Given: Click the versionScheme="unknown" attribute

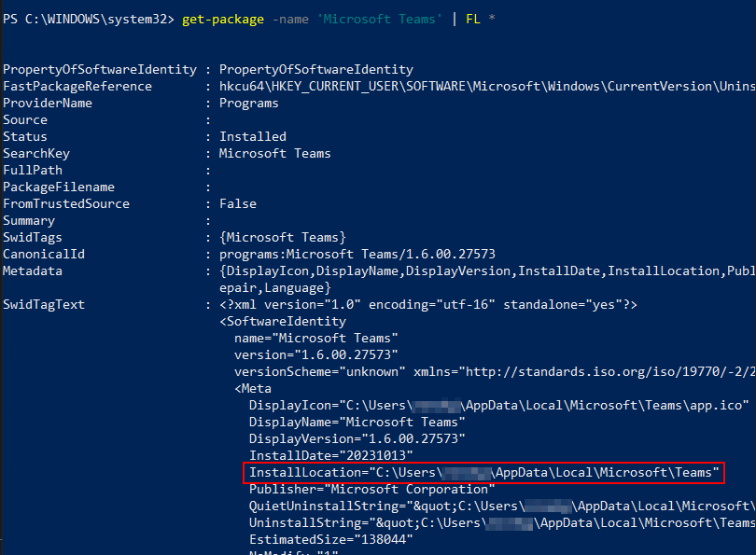Looking at the screenshot, I should 319,372.
